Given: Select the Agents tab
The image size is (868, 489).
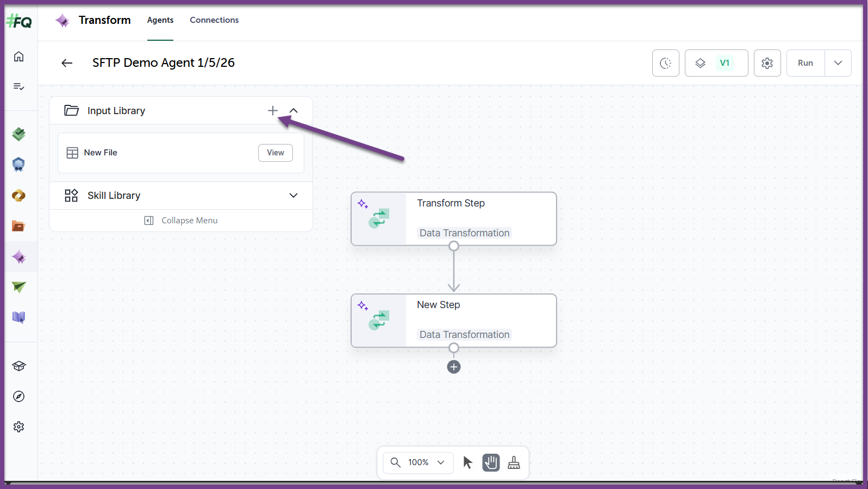Looking at the screenshot, I should click(160, 20).
